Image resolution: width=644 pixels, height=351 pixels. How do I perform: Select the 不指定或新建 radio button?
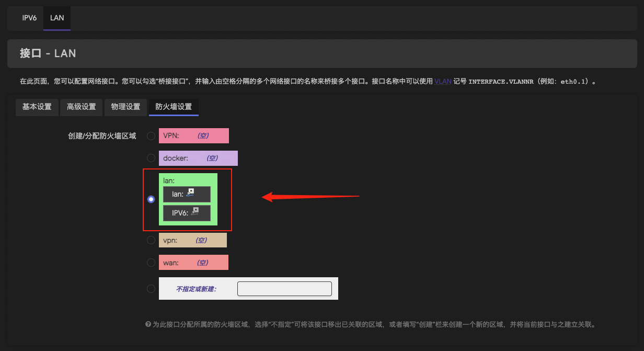tap(151, 288)
